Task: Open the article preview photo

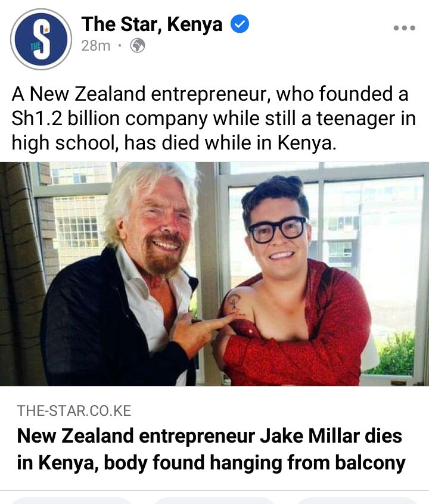Action: (214, 274)
